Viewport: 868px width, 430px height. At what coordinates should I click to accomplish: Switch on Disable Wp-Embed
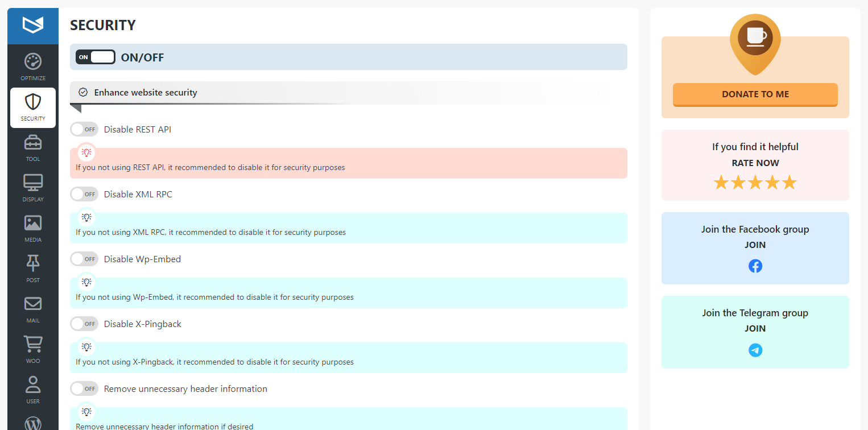coord(84,259)
